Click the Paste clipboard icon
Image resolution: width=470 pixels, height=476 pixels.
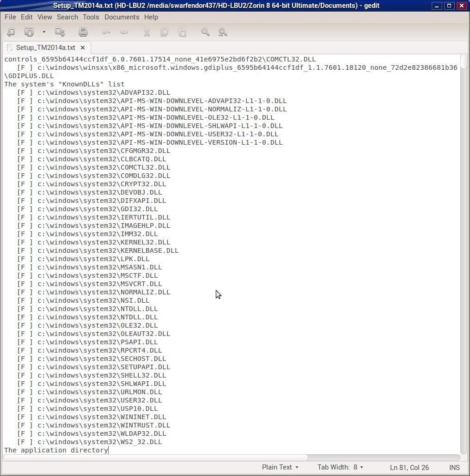(x=182, y=32)
